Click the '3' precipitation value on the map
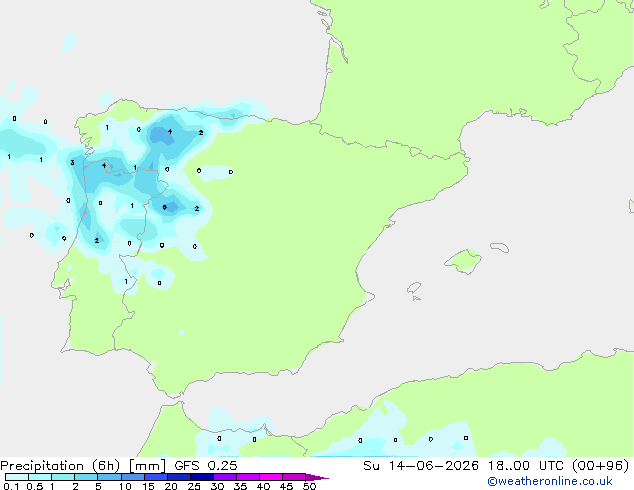Image resolution: width=634 pixels, height=490 pixels. (72, 163)
